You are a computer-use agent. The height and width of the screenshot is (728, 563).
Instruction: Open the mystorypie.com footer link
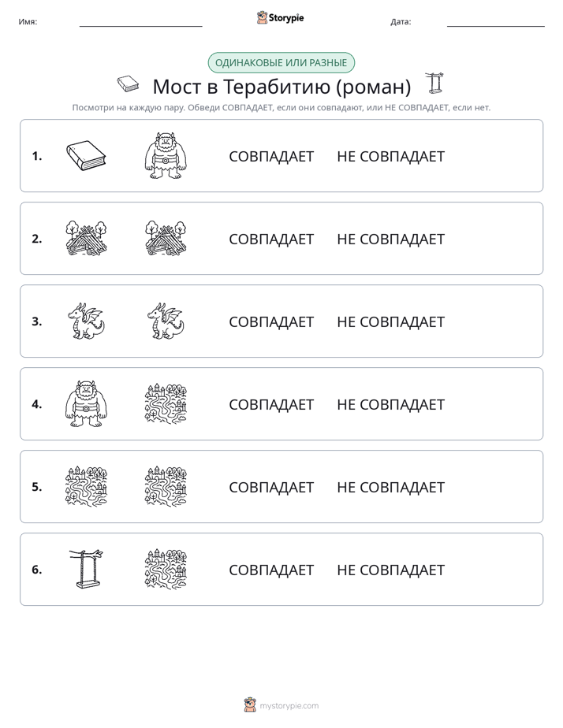pos(289,706)
